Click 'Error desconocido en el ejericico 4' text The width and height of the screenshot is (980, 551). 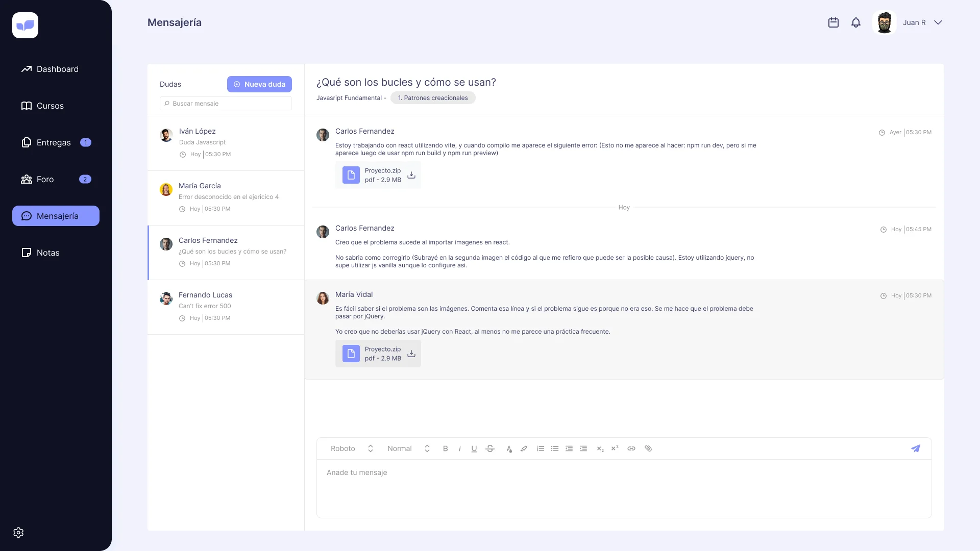tap(229, 197)
